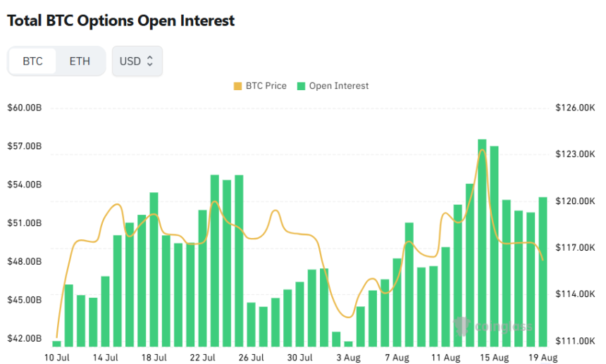Click the USD dropdown chevron arrows
This screenshot has width=606, height=364.
pyautogui.click(x=149, y=61)
